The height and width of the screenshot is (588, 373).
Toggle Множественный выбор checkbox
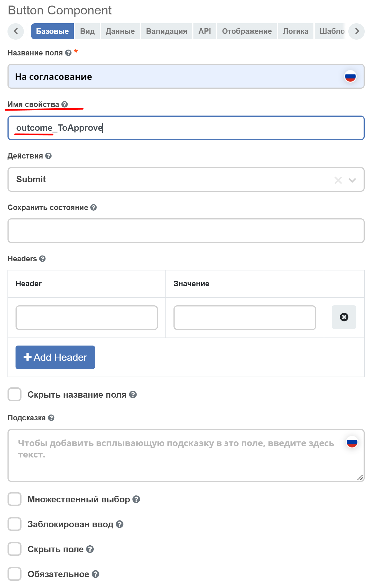pos(15,499)
